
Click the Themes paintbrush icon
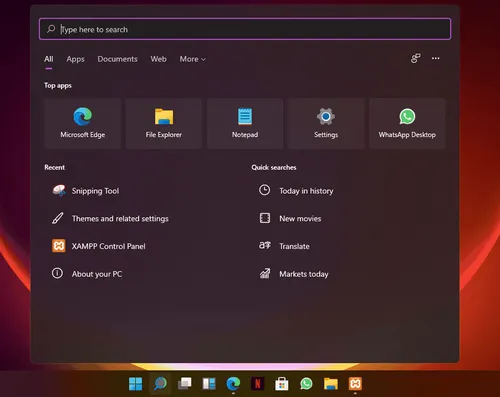[57, 218]
